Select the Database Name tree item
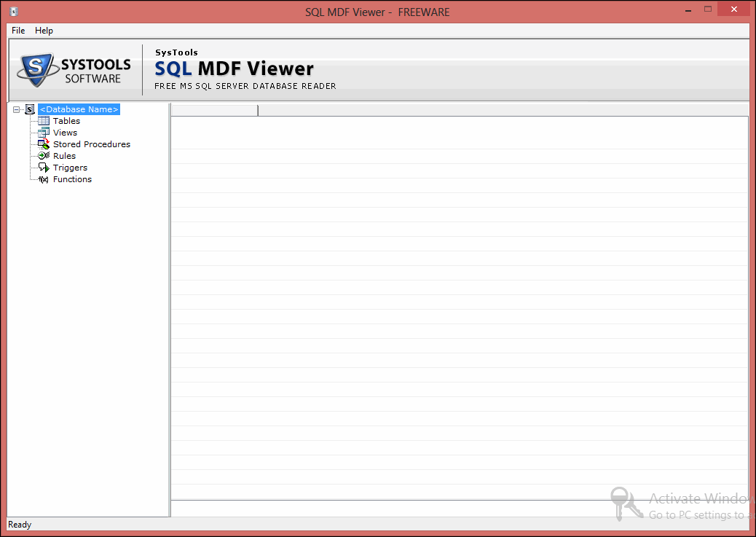 pos(79,109)
